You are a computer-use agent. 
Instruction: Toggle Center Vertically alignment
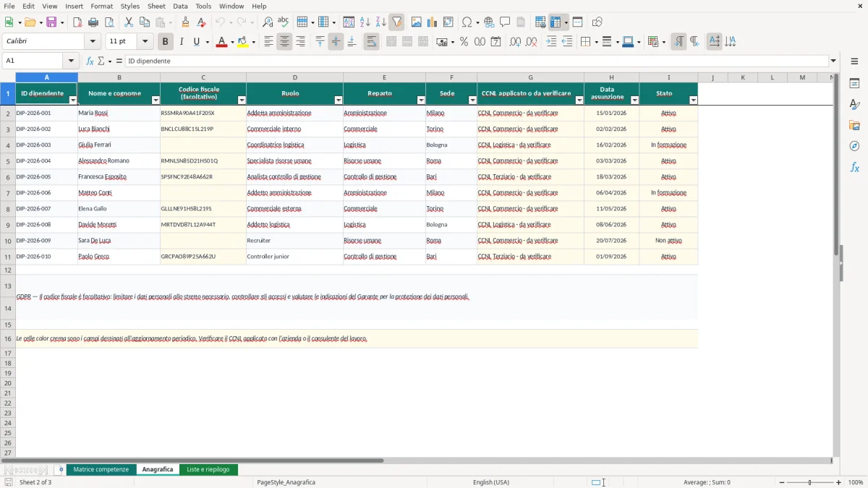tap(336, 42)
